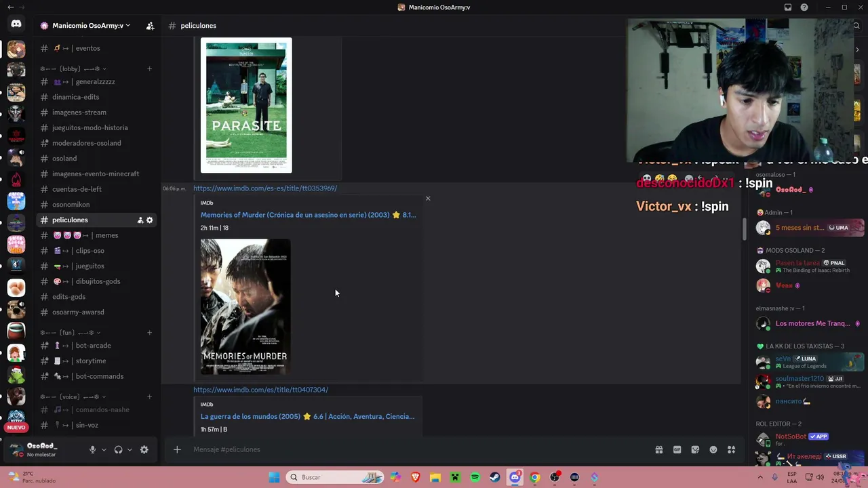Add a channel to the voice category
This screenshot has width=868, height=488.
149,396
